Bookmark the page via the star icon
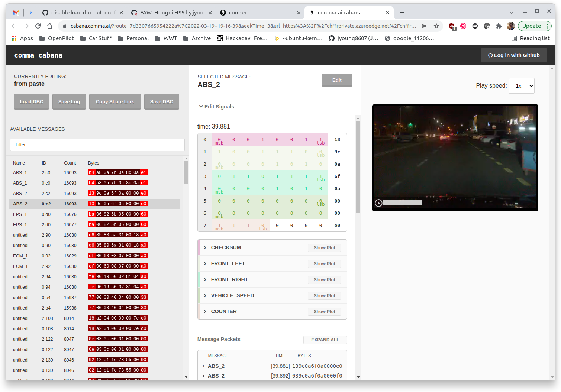561x392 pixels. tap(436, 26)
